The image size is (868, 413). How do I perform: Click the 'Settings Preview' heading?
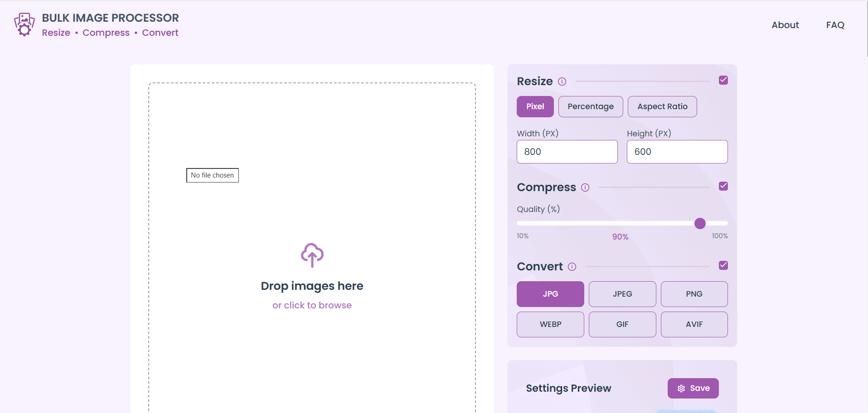click(x=568, y=388)
